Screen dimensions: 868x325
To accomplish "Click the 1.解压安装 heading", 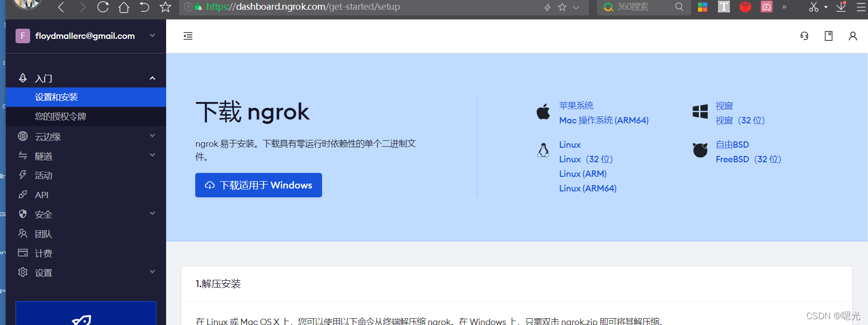I will (x=218, y=284).
